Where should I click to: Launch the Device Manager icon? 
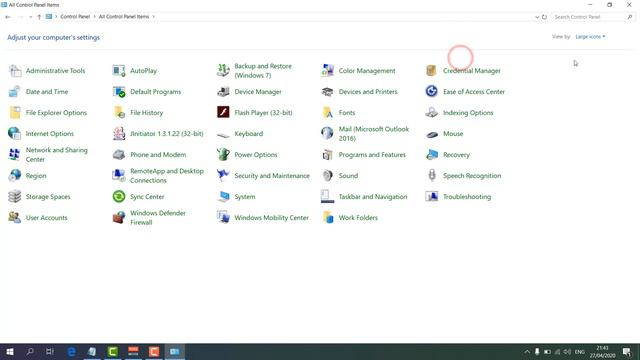pyautogui.click(x=223, y=91)
